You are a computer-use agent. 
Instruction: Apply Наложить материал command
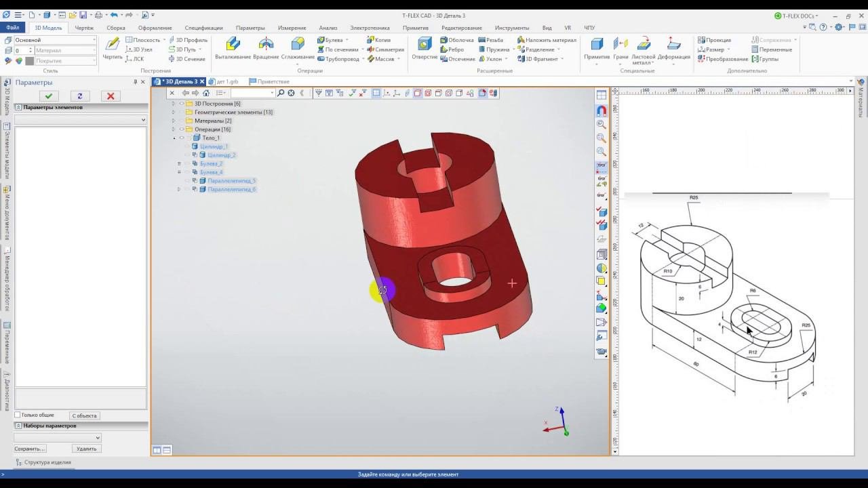[x=547, y=40]
